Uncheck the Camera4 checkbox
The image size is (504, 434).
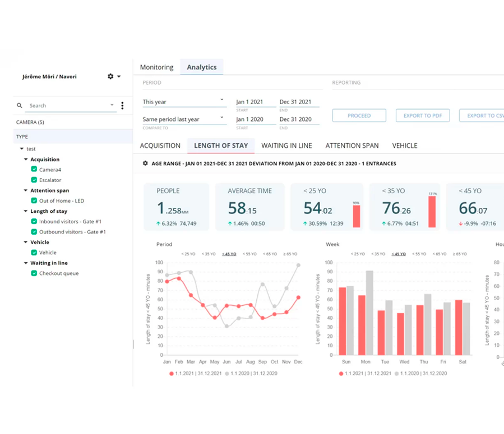point(34,169)
